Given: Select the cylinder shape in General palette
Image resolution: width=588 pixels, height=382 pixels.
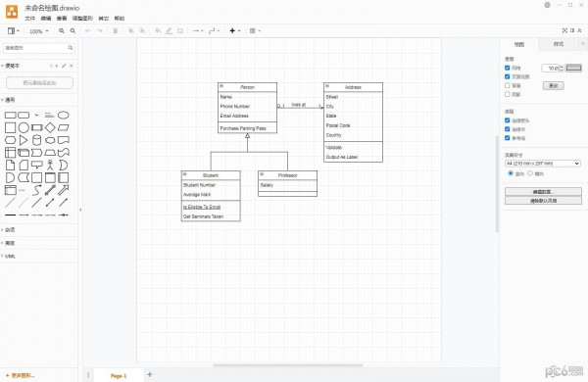Looking at the screenshot, I should [37, 140].
